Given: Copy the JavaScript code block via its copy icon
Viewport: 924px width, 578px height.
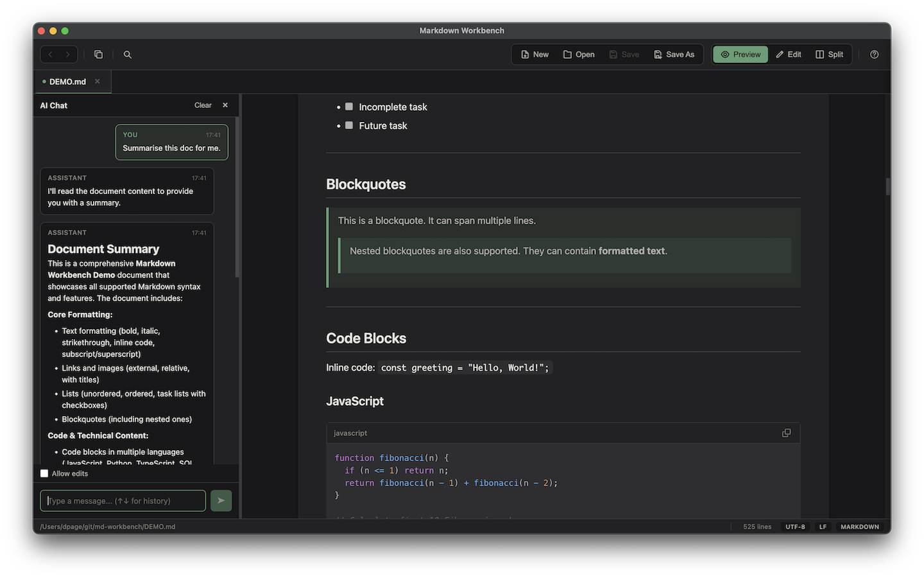Looking at the screenshot, I should (786, 433).
